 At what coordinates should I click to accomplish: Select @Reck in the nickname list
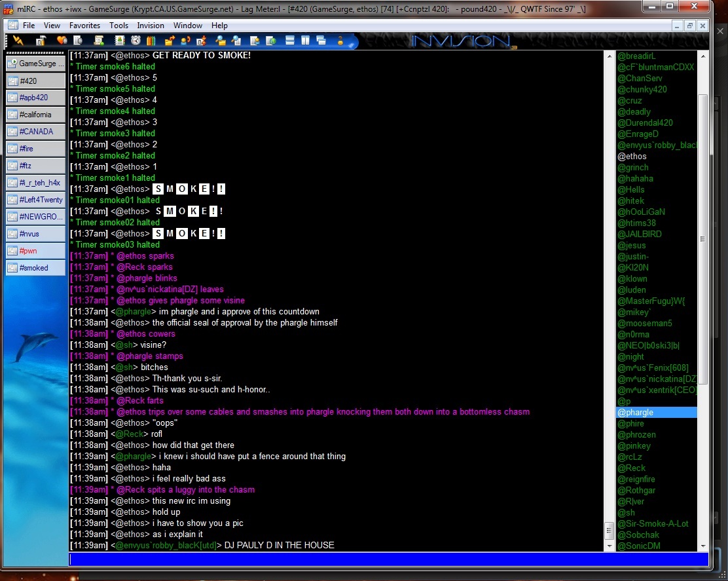point(631,468)
